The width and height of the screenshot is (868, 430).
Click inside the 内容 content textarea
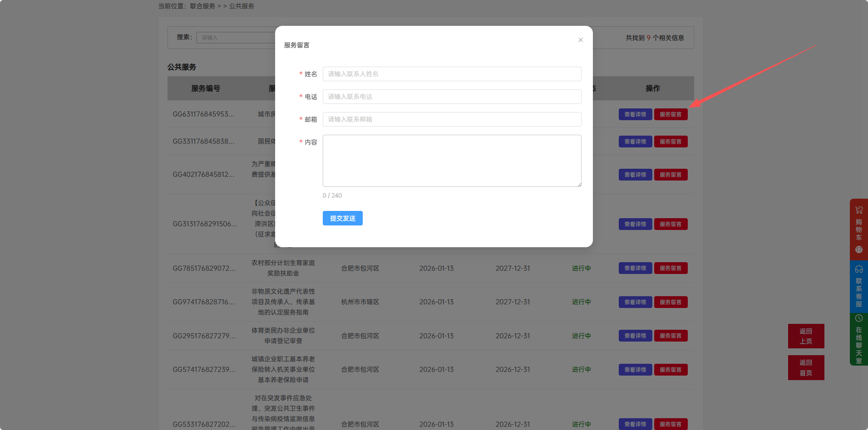click(452, 161)
